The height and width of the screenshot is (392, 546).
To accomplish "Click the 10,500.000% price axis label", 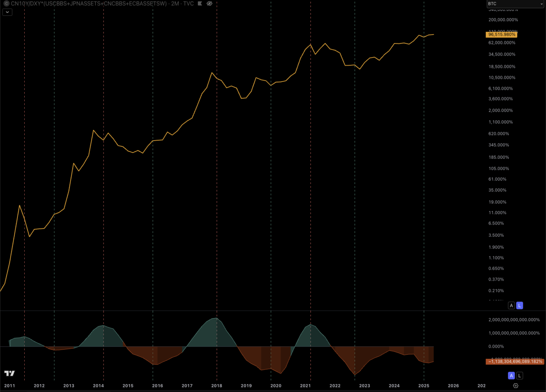I will click(502, 78).
